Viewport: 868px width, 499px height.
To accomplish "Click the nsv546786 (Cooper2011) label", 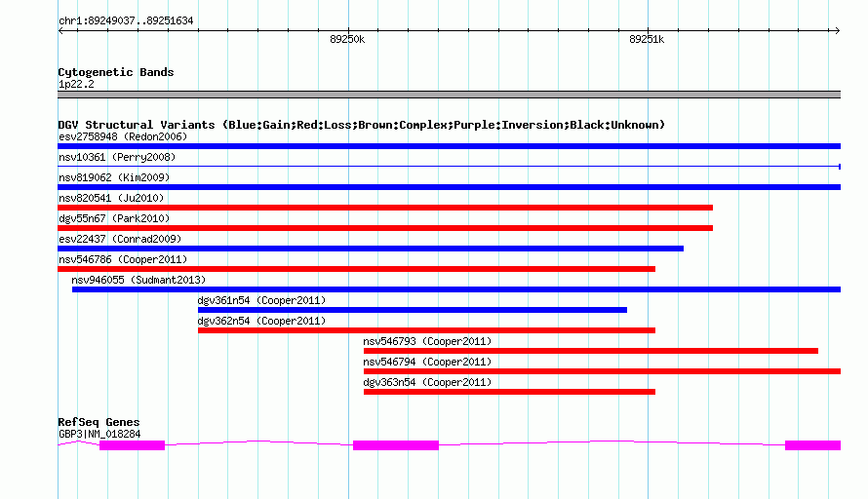I will 123,259.
